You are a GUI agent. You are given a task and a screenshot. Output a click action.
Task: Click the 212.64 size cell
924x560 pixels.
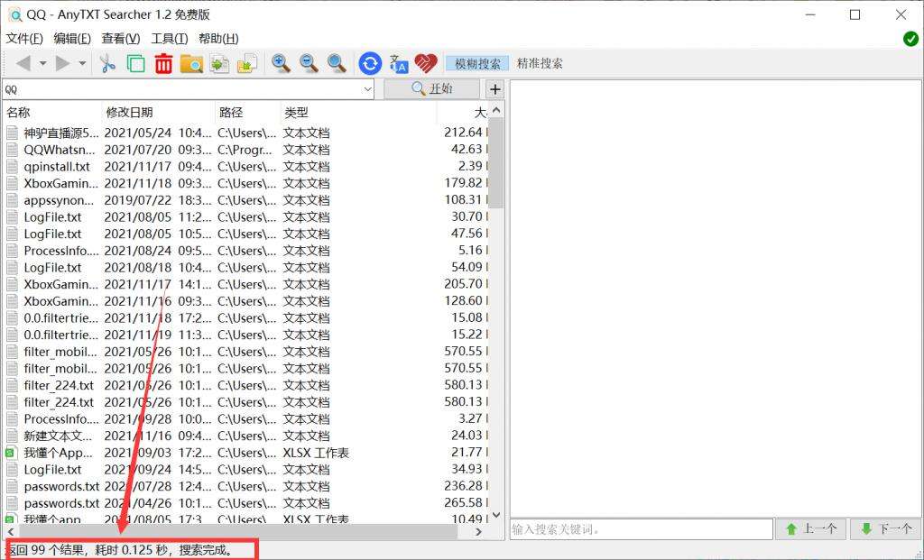[x=463, y=133]
